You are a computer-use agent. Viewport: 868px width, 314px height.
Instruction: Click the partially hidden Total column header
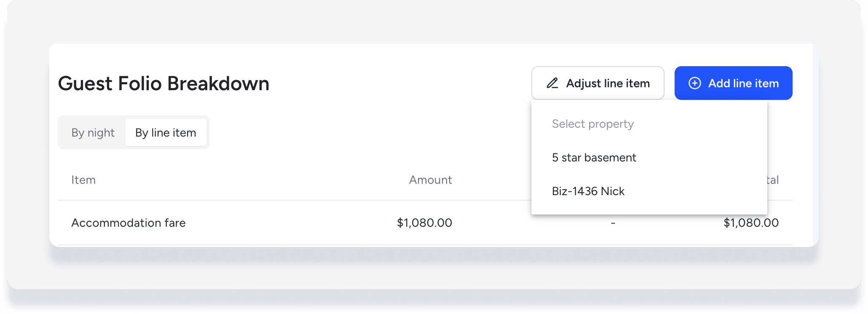773,180
